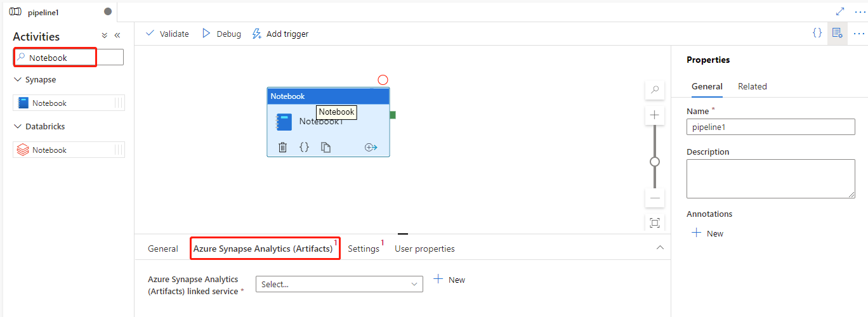Screen dimensions: 868x317
Task: Start Debug run of the pipeline
Action: (221, 34)
